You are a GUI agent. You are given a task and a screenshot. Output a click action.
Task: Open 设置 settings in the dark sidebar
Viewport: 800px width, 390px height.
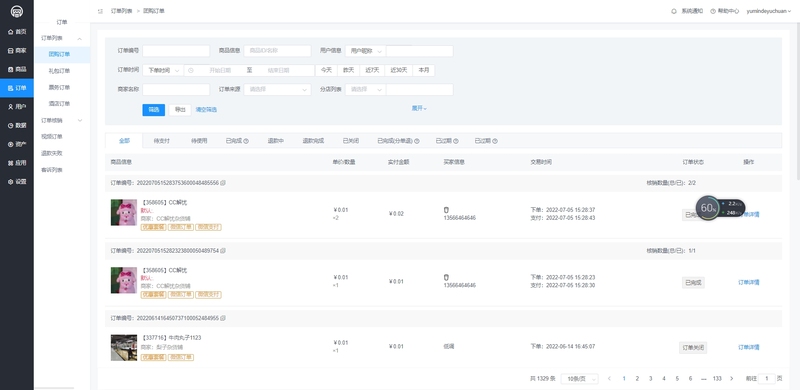coord(17,182)
